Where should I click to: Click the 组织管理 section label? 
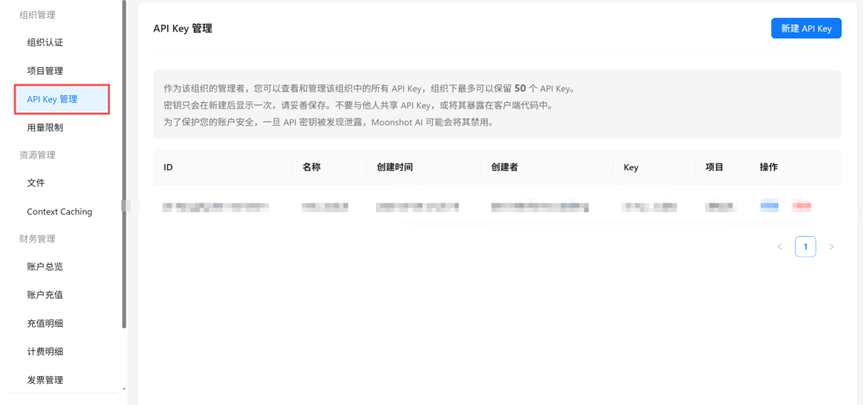pyautogui.click(x=37, y=15)
